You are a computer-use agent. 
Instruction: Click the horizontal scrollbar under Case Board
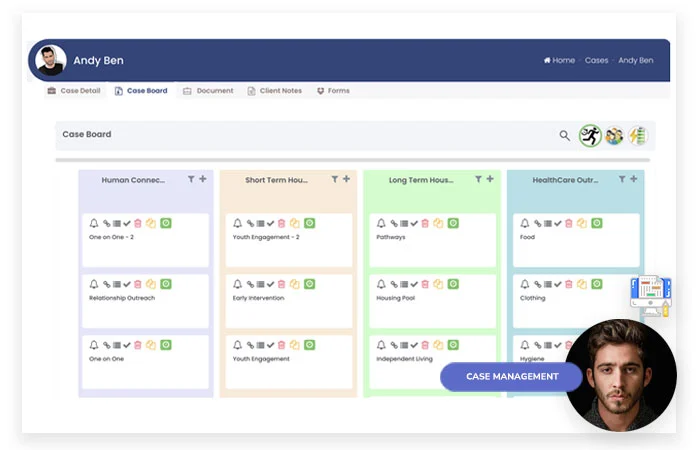coord(353,160)
